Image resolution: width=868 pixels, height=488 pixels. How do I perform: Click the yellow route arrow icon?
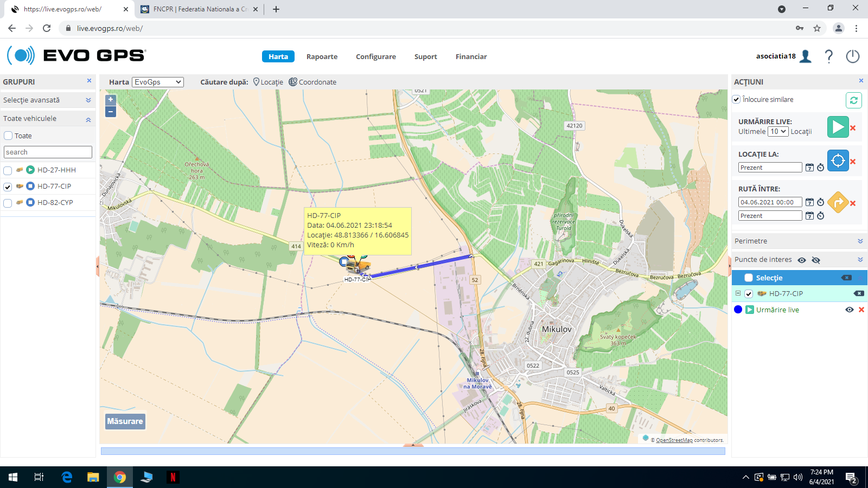[x=838, y=202]
